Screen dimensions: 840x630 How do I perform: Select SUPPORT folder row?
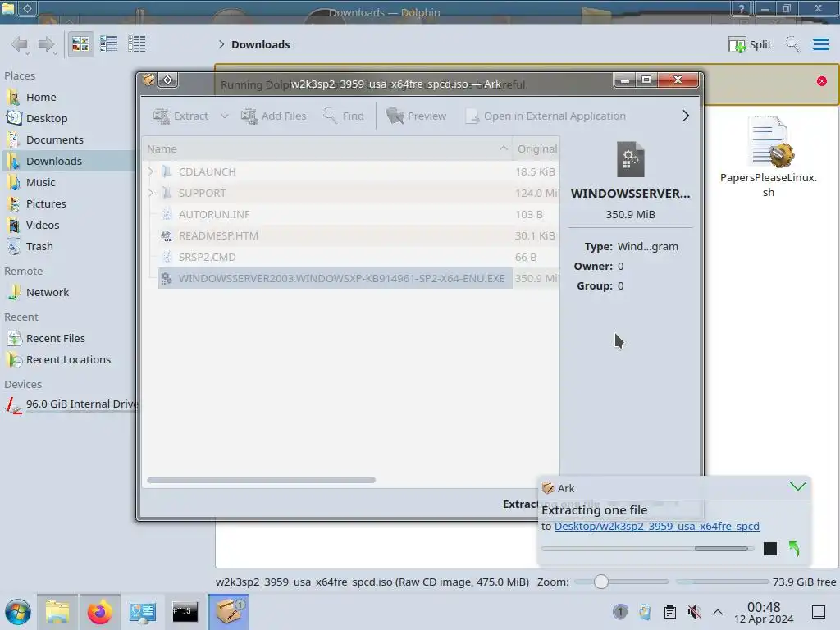[351, 194]
